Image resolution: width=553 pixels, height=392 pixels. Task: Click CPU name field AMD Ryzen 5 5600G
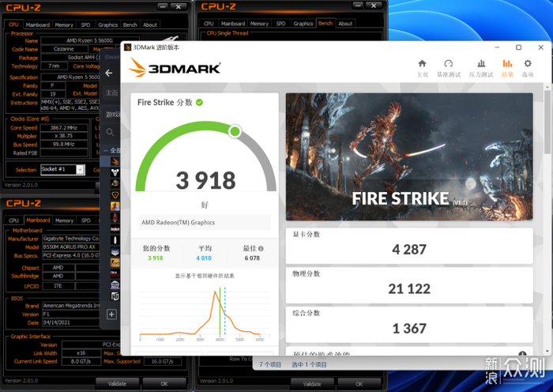pyautogui.click(x=90, y=40)
